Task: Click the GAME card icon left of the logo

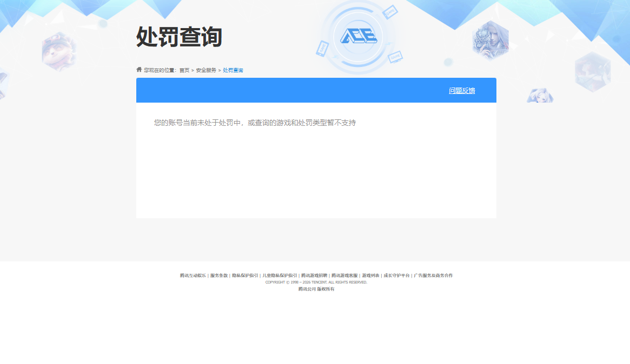Action: (x=322, y=49)
